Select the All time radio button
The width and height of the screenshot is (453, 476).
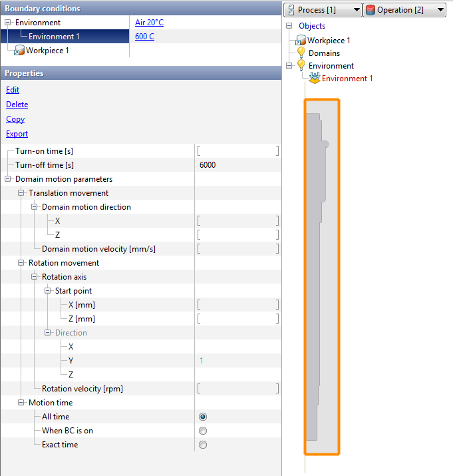click(203, 417)
